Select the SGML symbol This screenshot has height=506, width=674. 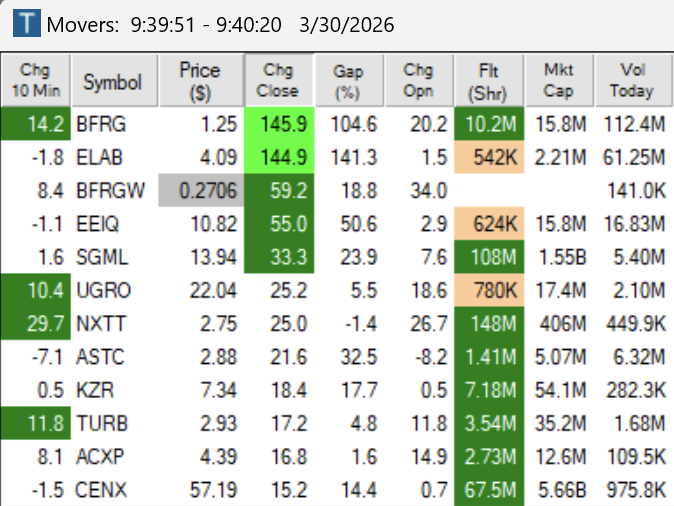point(102,257)
